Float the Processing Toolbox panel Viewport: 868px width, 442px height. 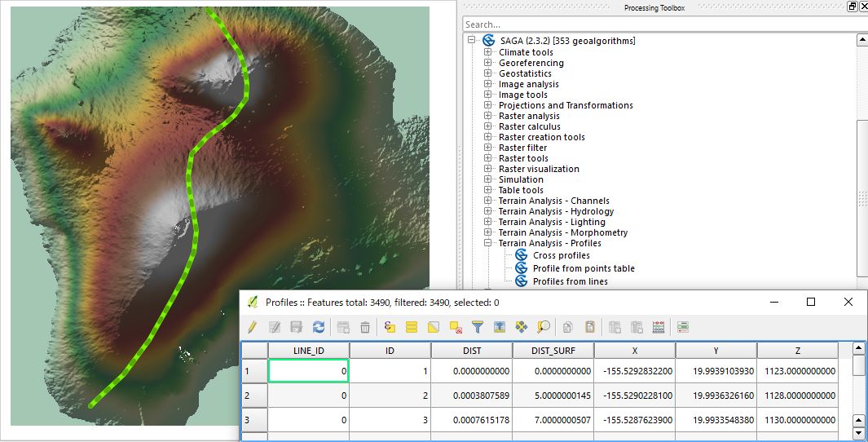852,7
